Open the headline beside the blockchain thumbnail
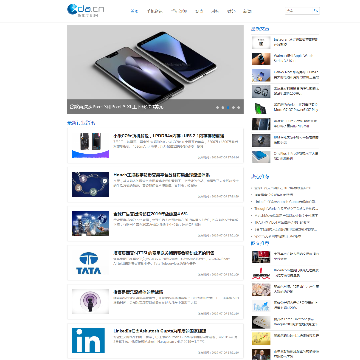The height and width of the screenshot is (360, 360). (x=162, y=175)
